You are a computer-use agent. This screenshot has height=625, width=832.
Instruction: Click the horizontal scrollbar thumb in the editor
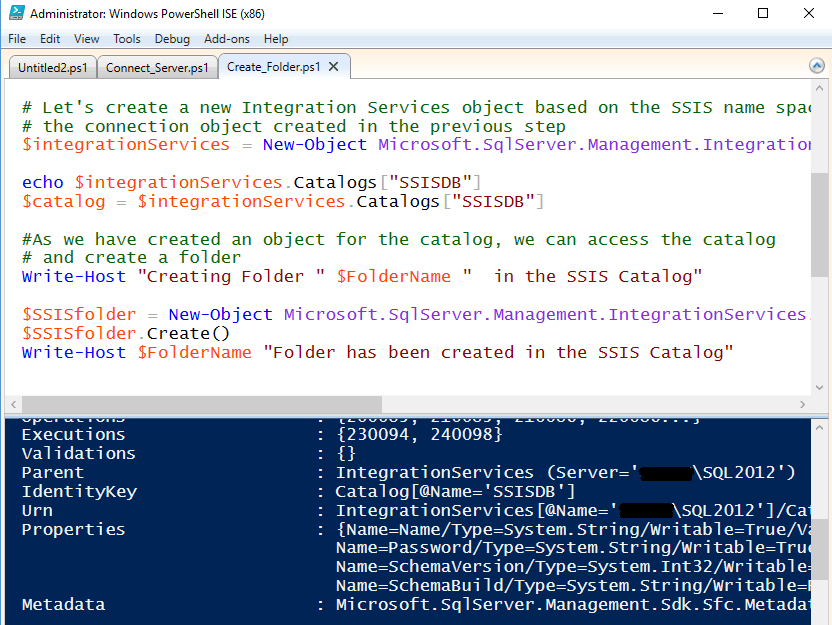point(202,404)
